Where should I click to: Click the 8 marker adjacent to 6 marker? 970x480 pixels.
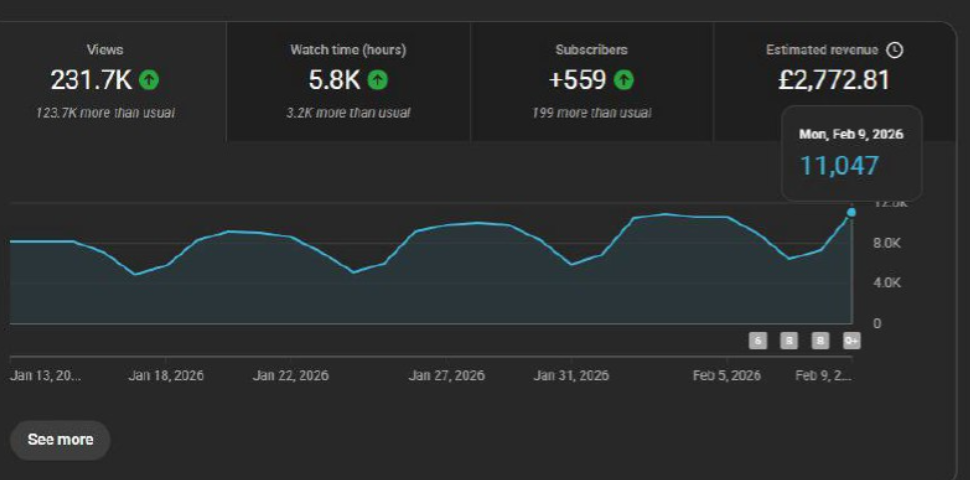point(789,341)
